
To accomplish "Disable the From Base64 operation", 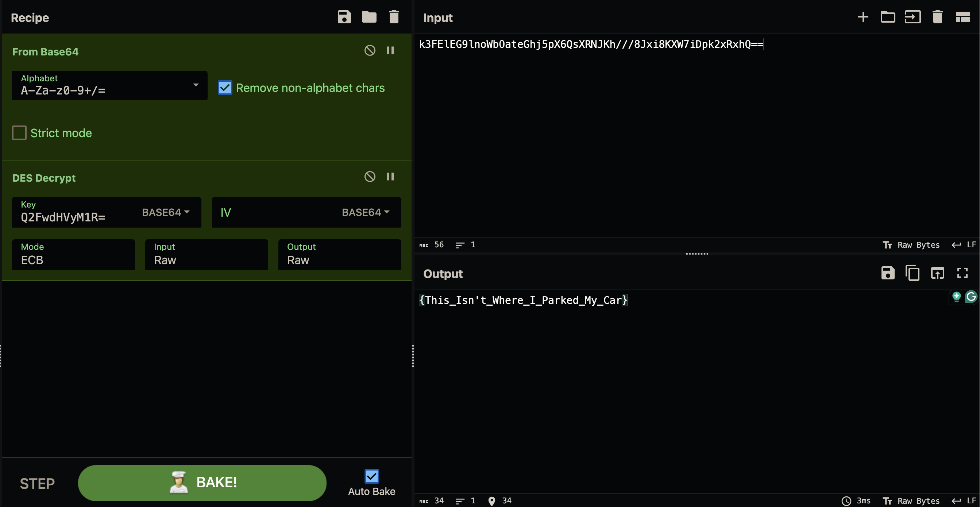I will coord(369,50).
